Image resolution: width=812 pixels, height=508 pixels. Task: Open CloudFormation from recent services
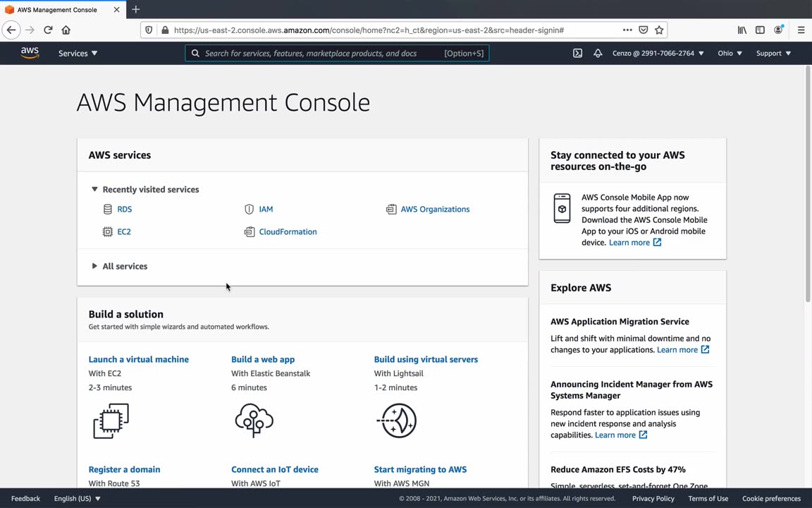coord(288,231)
